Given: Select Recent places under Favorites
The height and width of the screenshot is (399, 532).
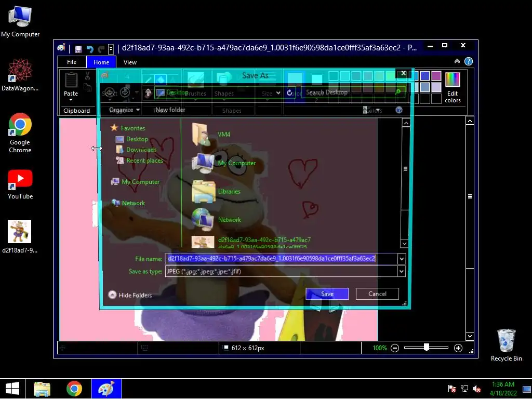Looking at the screenshot, I should 139,161.
